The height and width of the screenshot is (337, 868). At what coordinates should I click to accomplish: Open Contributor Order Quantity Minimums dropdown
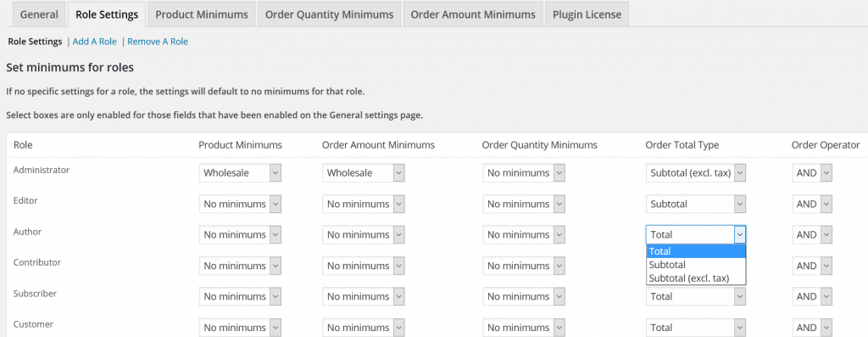(524, 266)
